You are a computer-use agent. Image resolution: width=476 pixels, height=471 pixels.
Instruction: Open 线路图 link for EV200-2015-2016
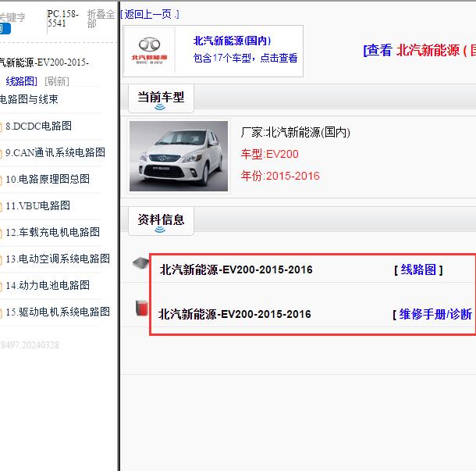click(418, 269)
